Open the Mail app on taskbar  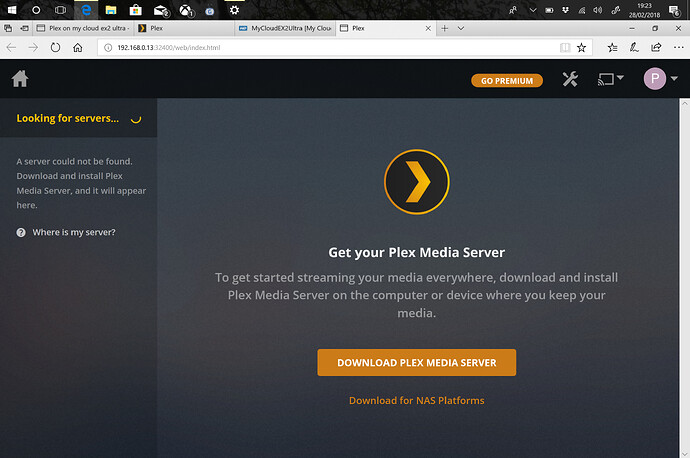click(x=161, y=10)
